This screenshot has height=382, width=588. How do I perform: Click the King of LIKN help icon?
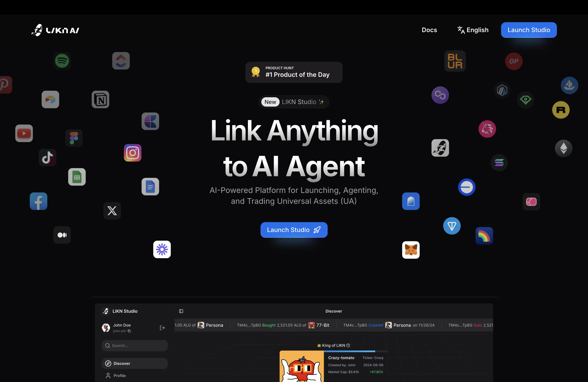coord(348,345)
